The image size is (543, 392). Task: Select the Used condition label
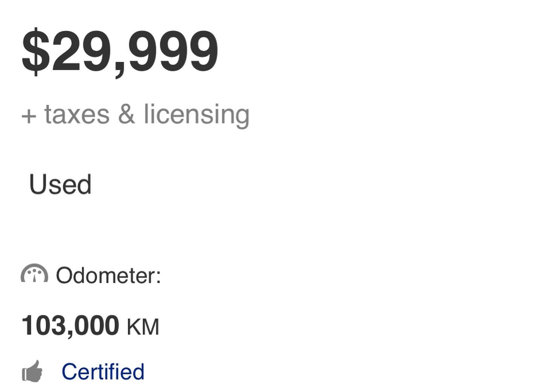[60, 184]
